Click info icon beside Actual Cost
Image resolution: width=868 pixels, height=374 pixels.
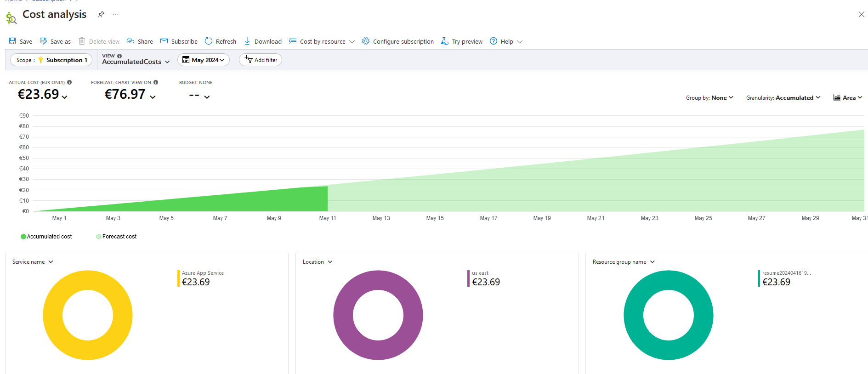click(x=69, y=82)
